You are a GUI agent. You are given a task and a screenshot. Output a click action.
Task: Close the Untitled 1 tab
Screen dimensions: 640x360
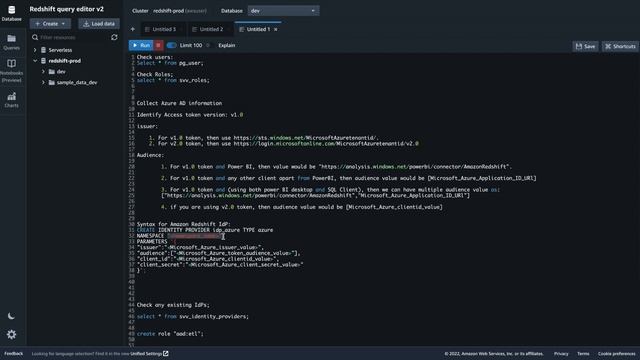[276, 29]
